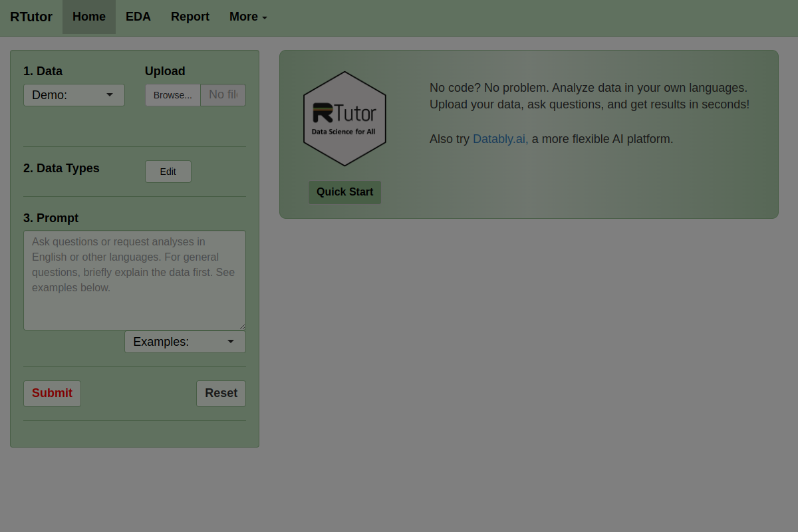Focus the prompt text area
This screenshot has width=798, height=532.
pyautogui.click(x=134, y=280)
